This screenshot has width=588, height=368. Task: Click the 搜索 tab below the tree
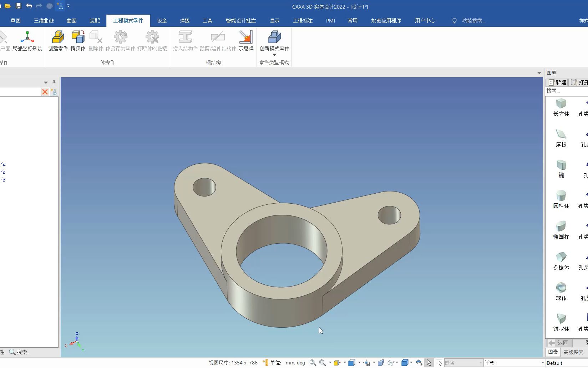point(18,352)
